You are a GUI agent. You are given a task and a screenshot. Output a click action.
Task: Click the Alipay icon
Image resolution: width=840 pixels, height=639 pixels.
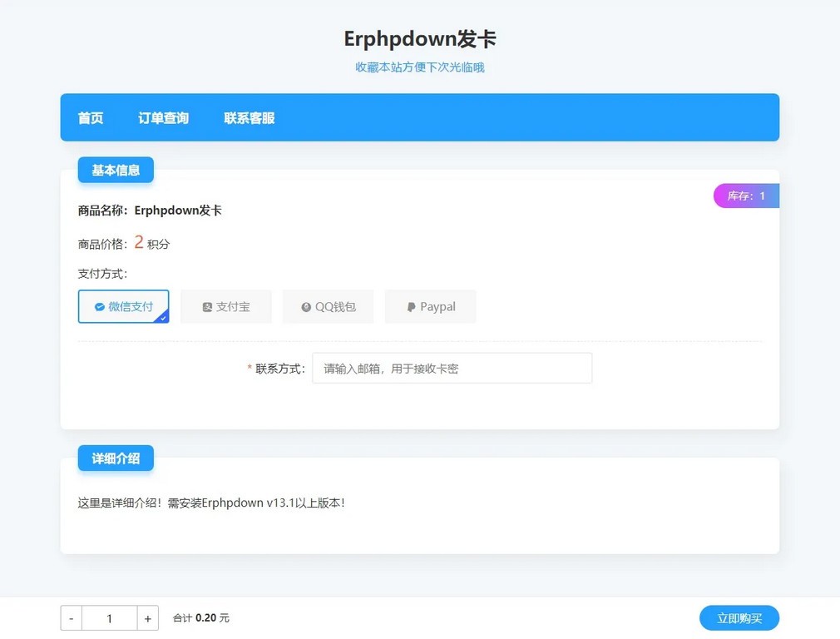(207, 307)
